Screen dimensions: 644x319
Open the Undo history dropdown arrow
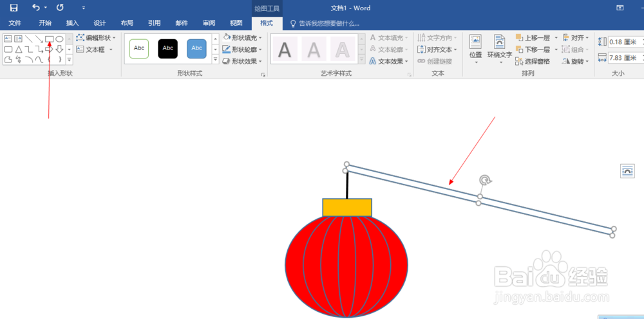[45, 7]
